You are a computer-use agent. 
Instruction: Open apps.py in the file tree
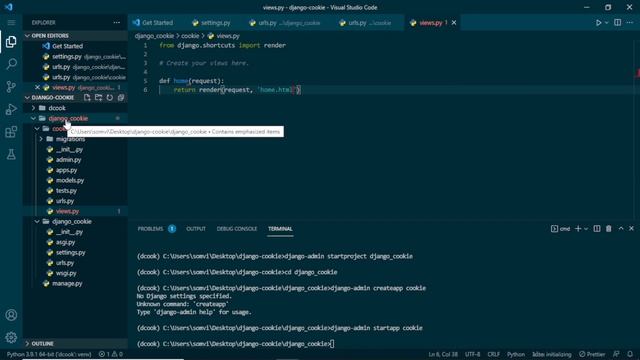[x=66, y=170]
